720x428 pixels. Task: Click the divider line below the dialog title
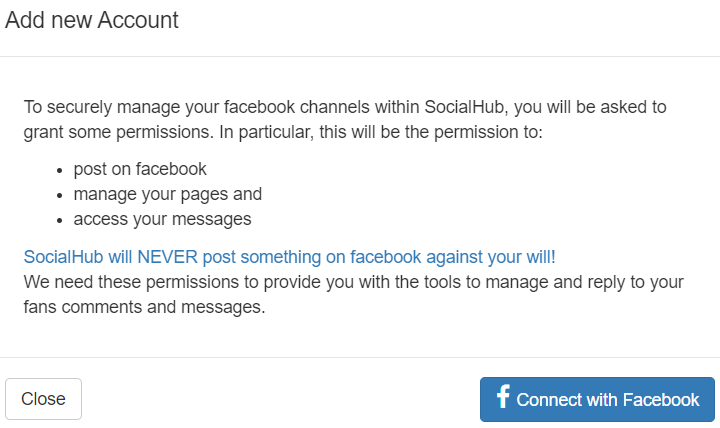(360, 56)
